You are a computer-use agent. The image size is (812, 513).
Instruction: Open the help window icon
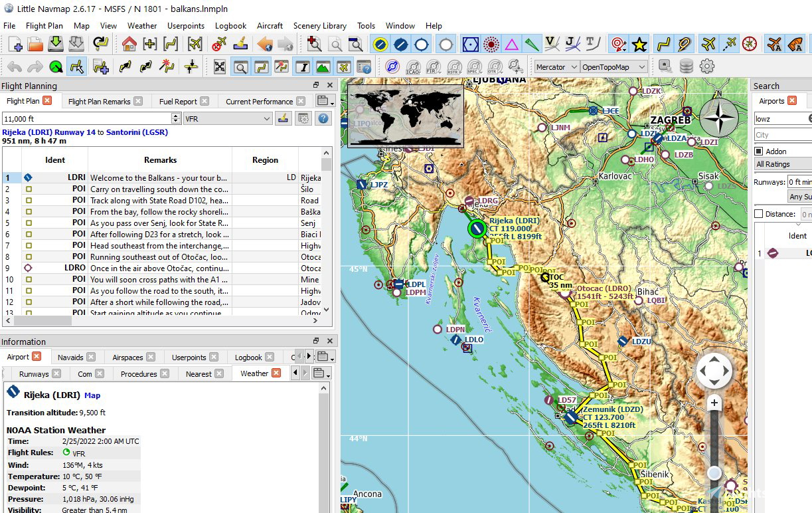364,66
